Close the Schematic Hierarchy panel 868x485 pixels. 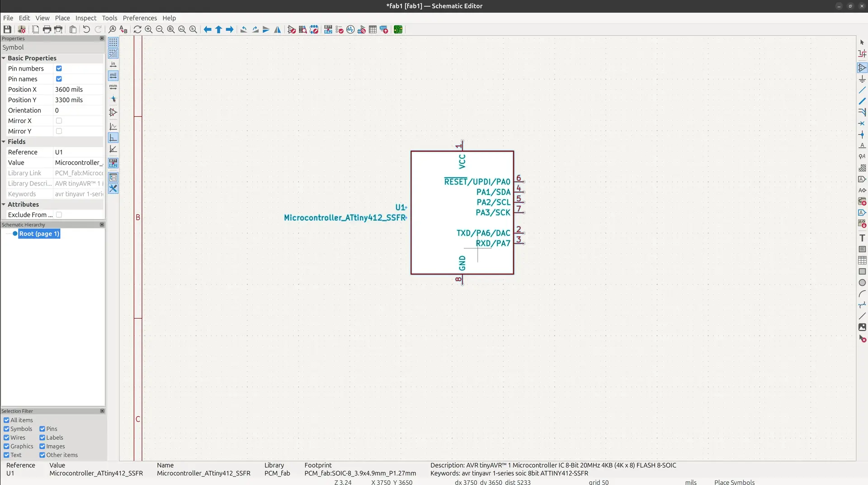pyautogui.click(x=102, y=225)
